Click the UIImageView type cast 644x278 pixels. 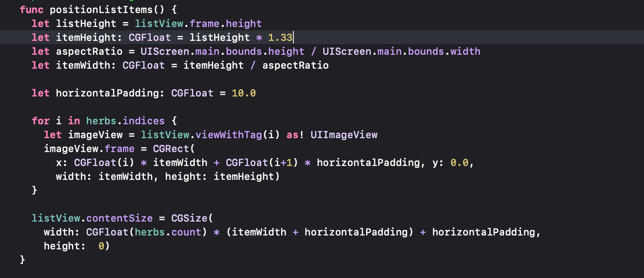coord(344,135)
